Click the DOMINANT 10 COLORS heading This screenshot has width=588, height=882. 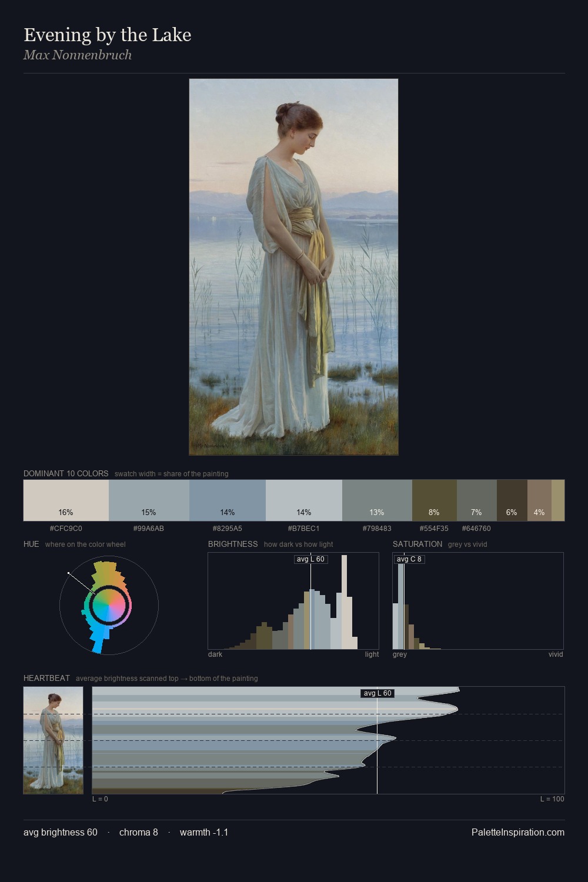tap(66, 473)
